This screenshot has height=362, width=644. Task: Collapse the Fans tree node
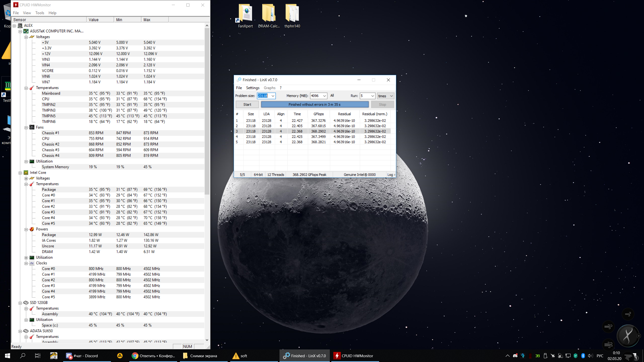pos(26,128)
